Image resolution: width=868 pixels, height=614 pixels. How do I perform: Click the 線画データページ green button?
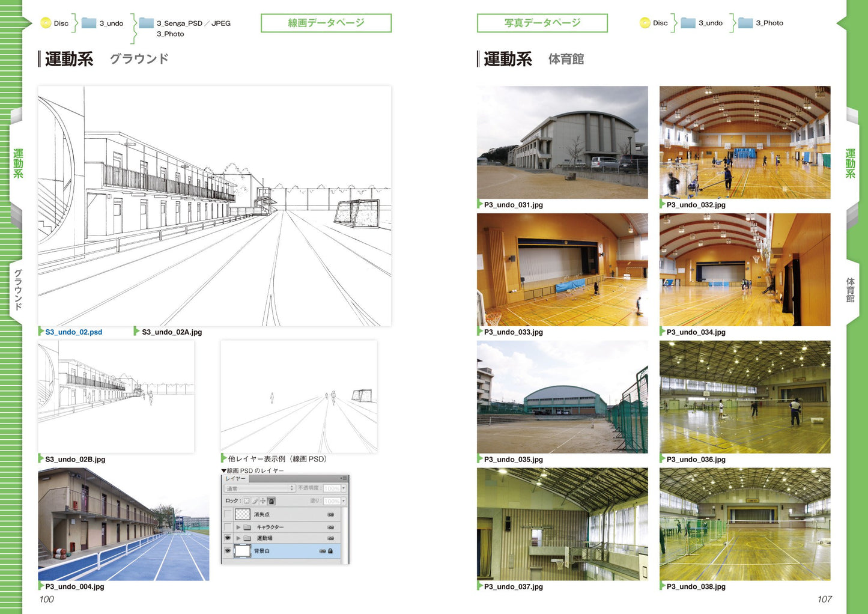point(326,23)
